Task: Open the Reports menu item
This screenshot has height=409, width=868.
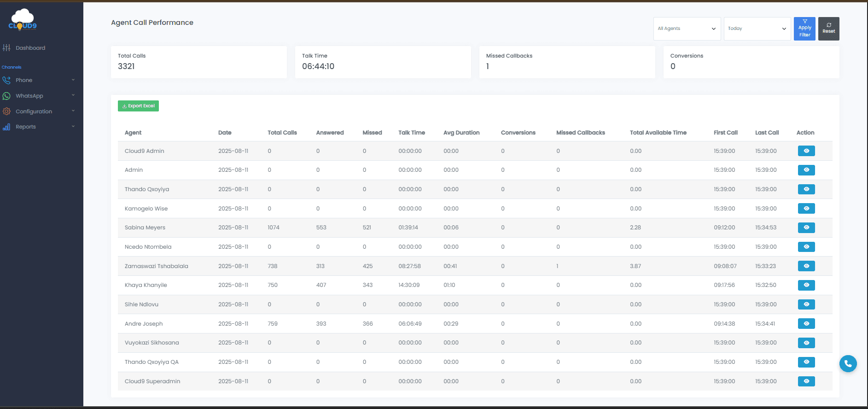Action: (26, 127)
